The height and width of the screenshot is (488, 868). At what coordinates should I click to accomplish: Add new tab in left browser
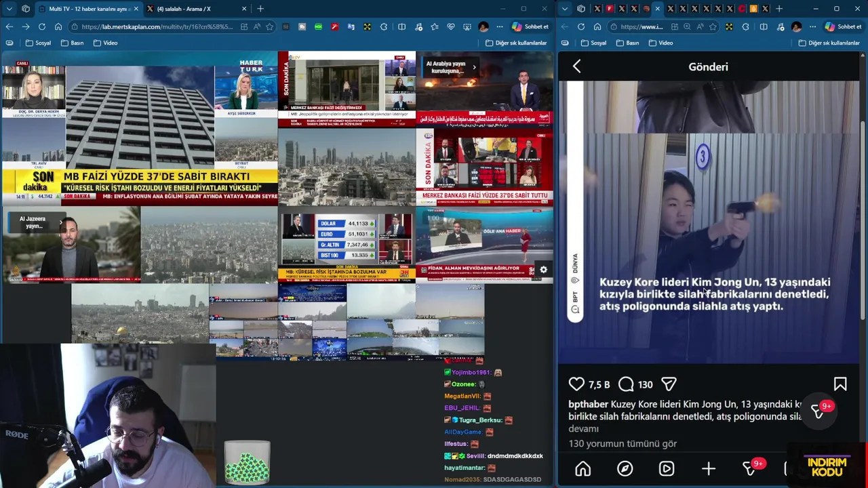click(260, 9)
